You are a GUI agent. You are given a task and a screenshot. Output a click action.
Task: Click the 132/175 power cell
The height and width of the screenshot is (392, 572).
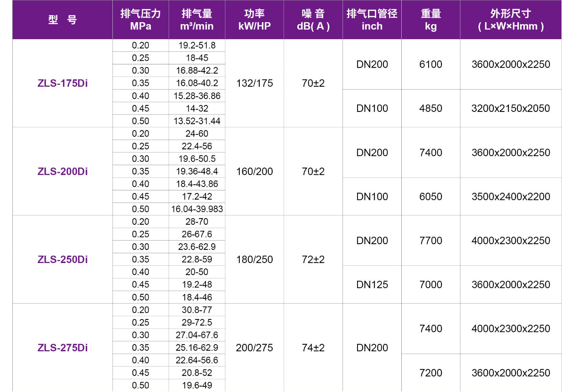click(254, 83)
